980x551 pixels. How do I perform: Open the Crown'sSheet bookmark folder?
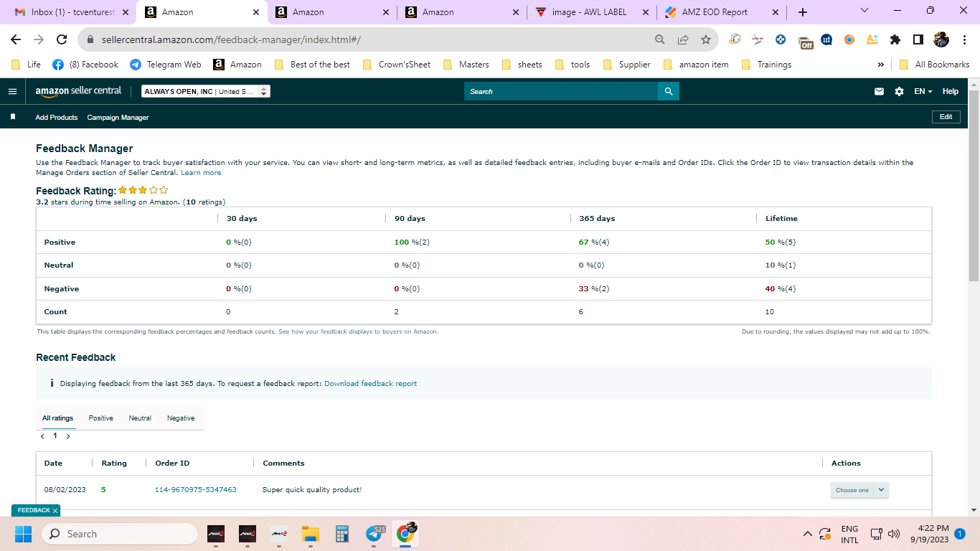(x=397, y=65)
